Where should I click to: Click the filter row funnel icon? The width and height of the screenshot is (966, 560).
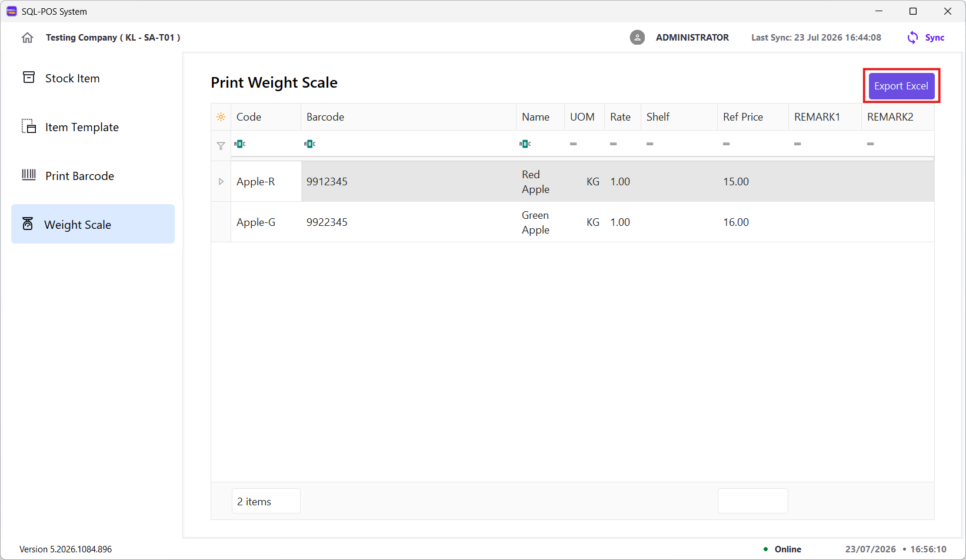[221, 145]
